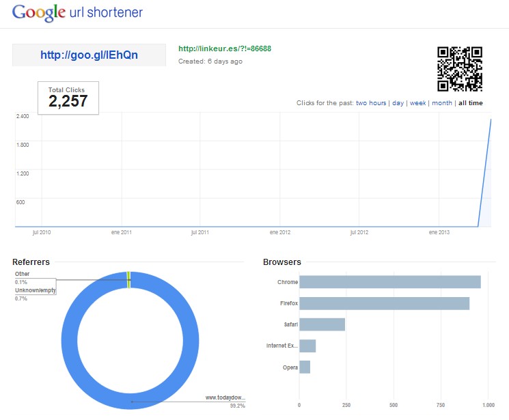This screenshot has height=420, width=509.
Task: Click the Other referrer label
Action: 22,274
